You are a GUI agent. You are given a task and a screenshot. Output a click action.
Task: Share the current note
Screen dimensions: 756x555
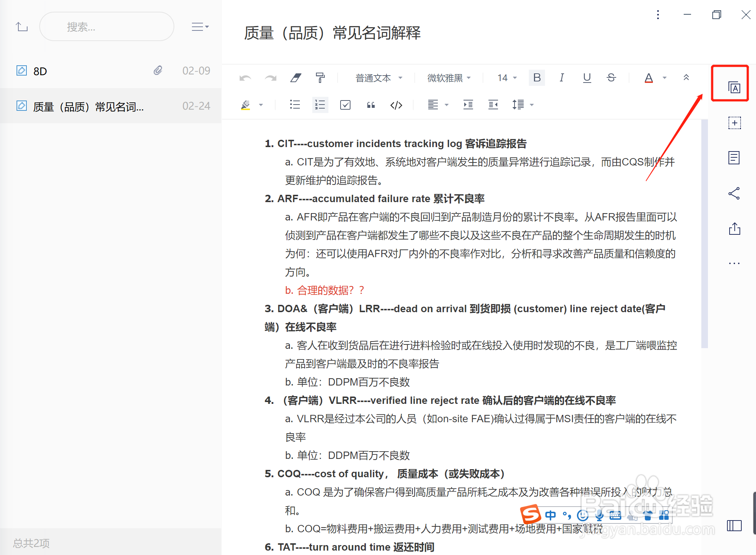(x=734, y=193)
